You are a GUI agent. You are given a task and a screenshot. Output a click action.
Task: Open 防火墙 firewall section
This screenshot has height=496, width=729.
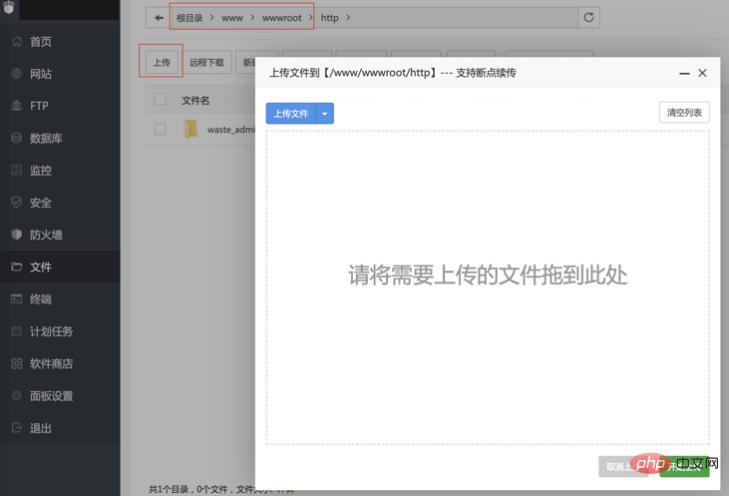[x=46, y=235]
